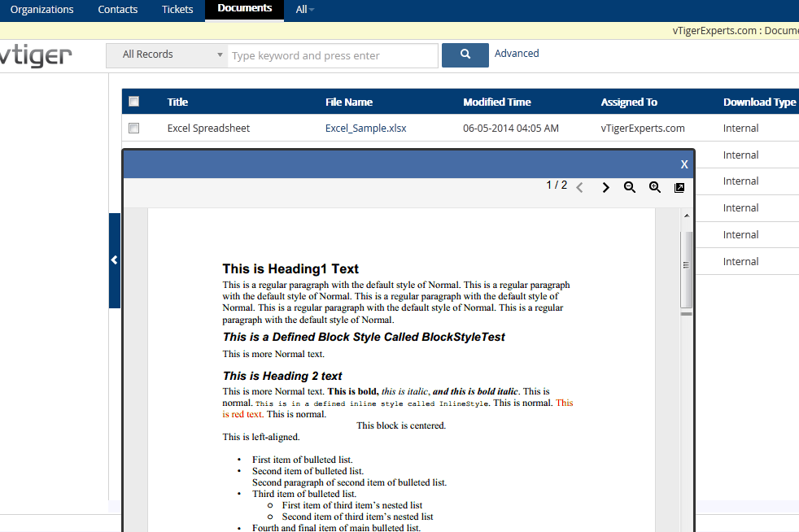Click the vTigerExperts.com assigned-to cell

pyautogui.click(x=643, y=128)
